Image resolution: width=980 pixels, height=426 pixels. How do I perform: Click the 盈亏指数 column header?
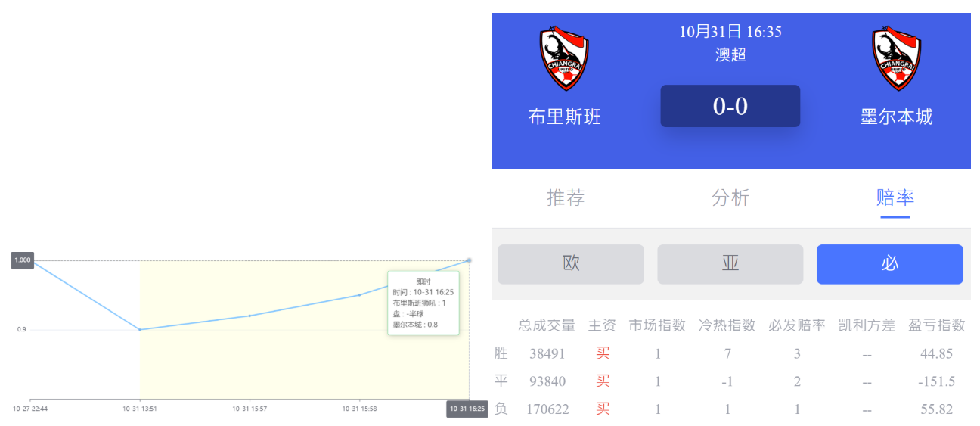[x=937, y=325]
